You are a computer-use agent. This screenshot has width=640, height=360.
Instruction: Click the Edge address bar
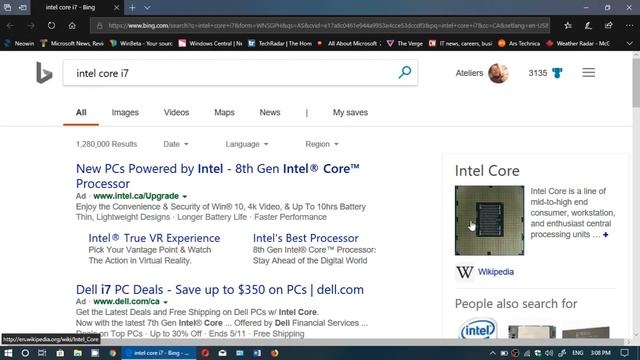(x=320, y=26)
